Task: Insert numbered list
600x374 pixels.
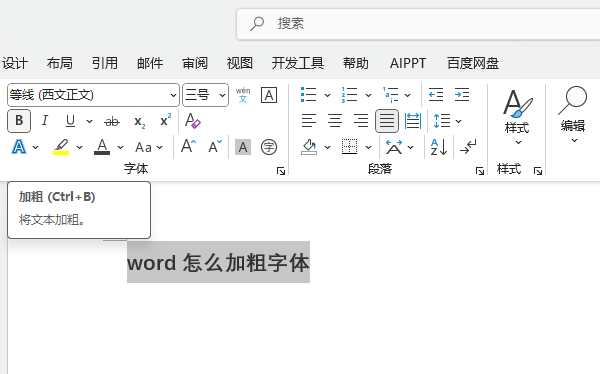Action: [349, 95]
